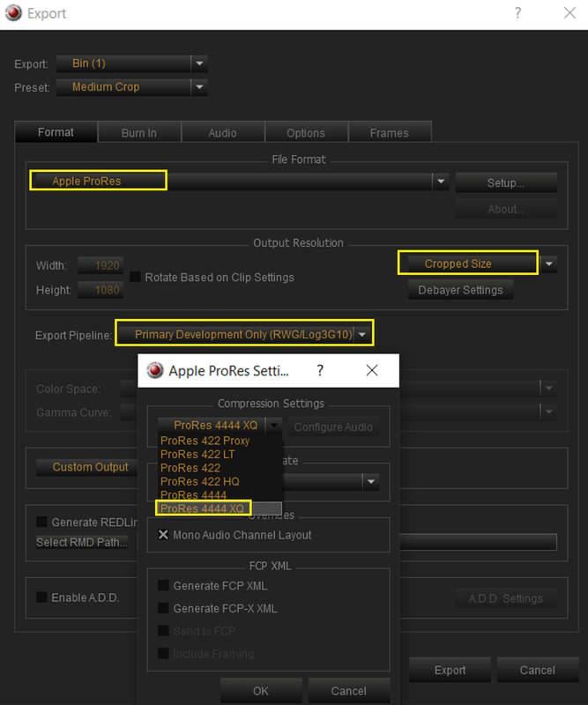
Task: Click the RED logo in Apple ProRes Settings title
Action: [x=155, y=370]
